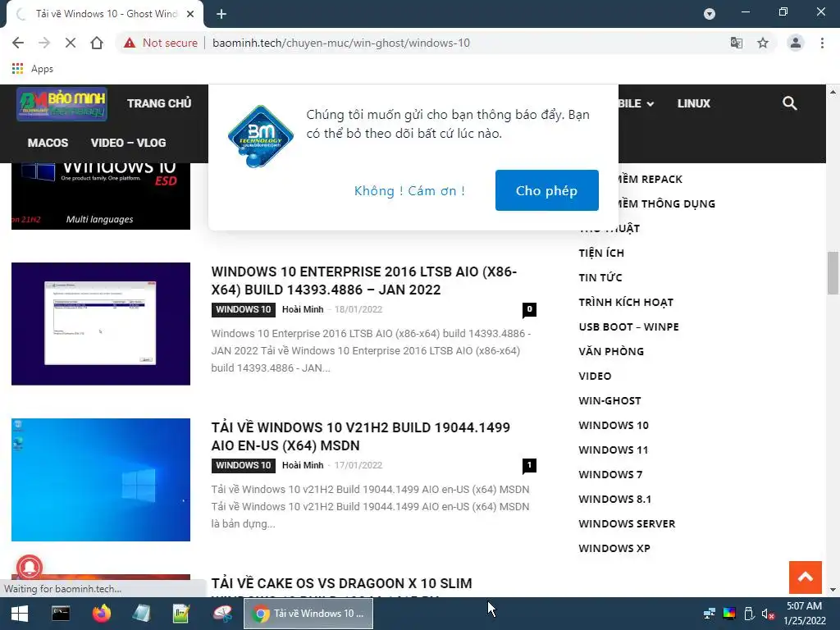Open the VIDEO – VLOG menu item
Viewport: 840px width, 630px height.
128,143
